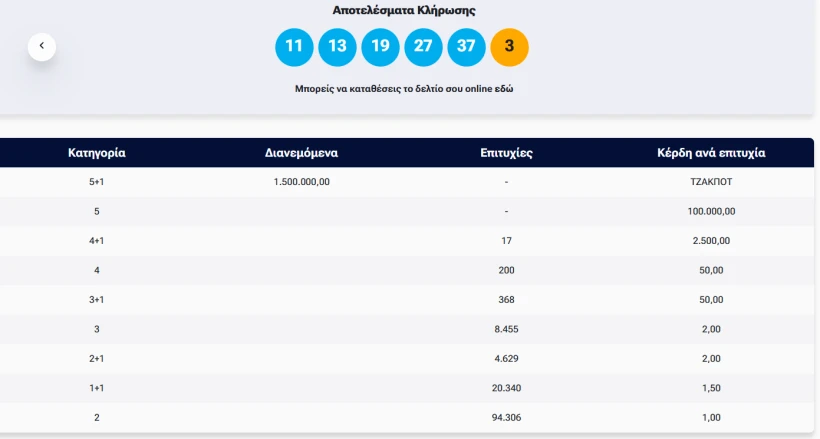
Task: Click the Κέρδη ανά επιτυχία header
Action: coord(711,153)
